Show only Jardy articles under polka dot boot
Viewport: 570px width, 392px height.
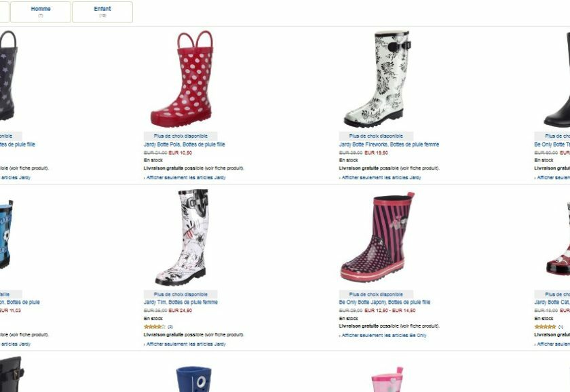click(185, 178)
